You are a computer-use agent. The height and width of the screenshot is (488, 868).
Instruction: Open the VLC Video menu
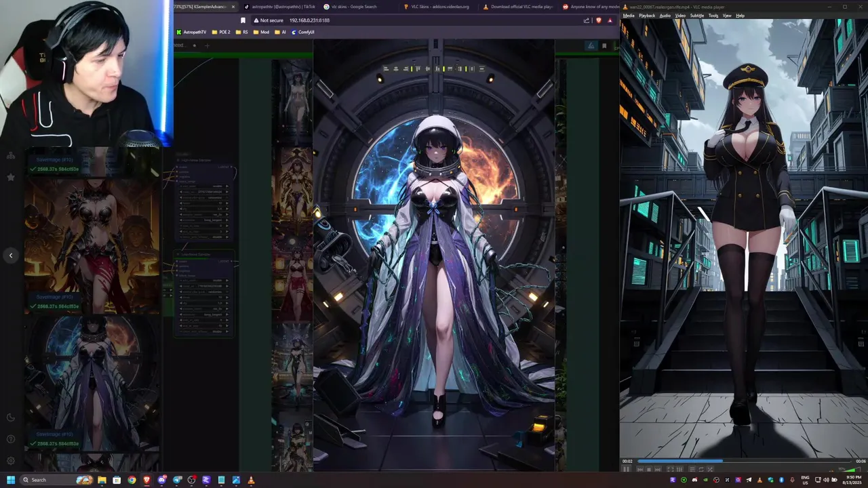pos(680,16)
